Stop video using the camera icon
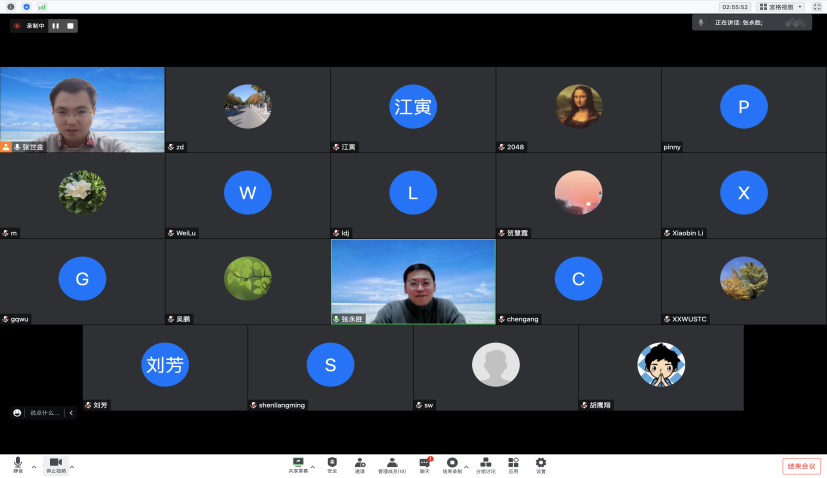The height and width of the screenshot is (478, 827). (x=55, y=464)
